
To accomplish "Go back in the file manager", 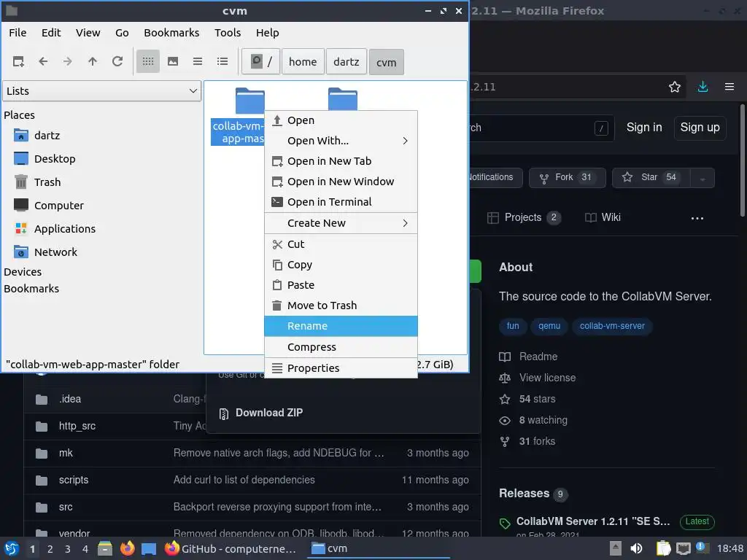I will (43, 61).
